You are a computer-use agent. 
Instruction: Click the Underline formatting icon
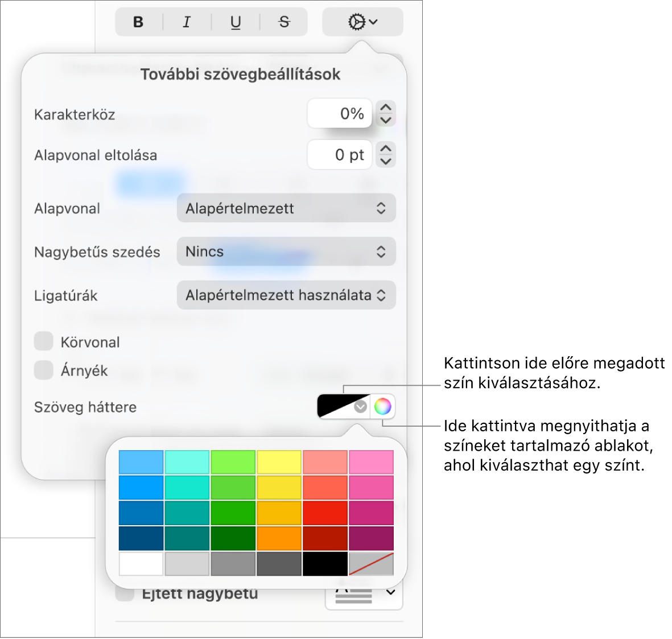coord(236,22)
